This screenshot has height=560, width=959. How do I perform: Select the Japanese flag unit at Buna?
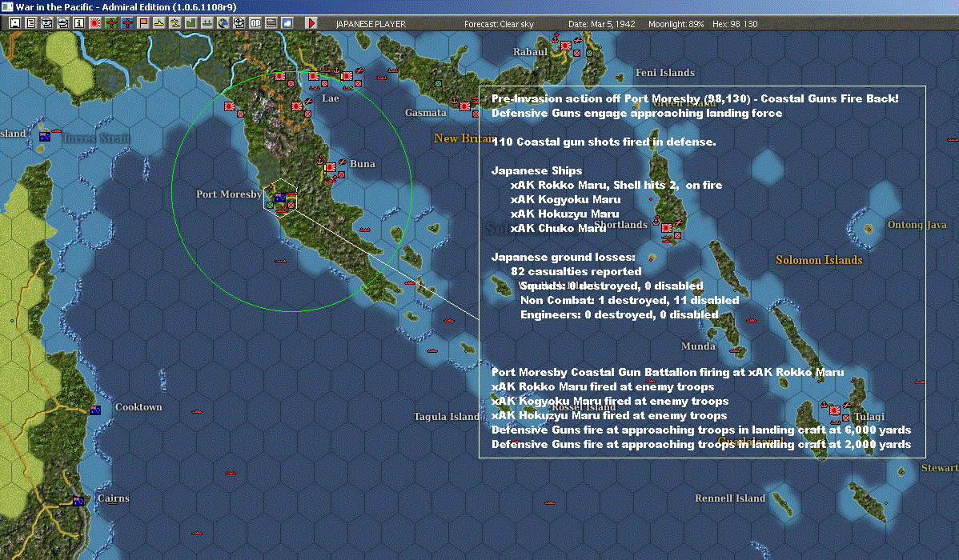pos(331,167)
